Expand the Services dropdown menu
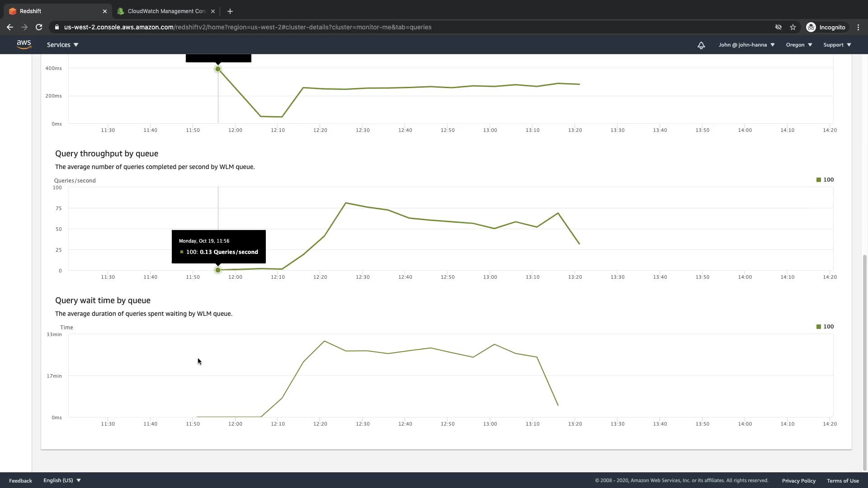868x488 pixels. [x=62, y=45]
